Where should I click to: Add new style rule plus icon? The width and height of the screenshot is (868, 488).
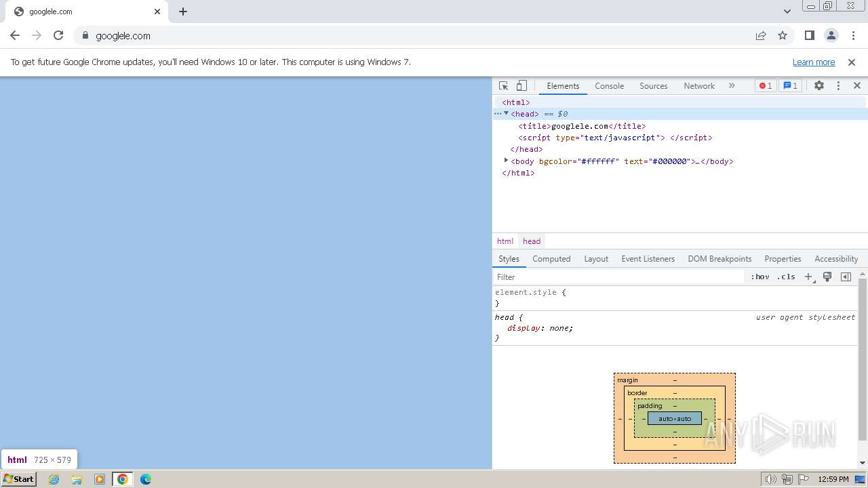pyautogui.click(x=808, y=277)
